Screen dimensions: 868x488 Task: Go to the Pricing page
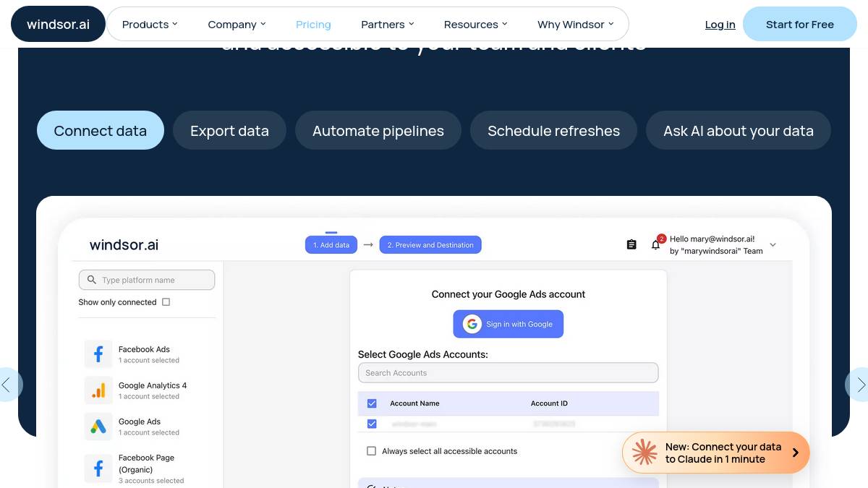click(x=313, y=24)
